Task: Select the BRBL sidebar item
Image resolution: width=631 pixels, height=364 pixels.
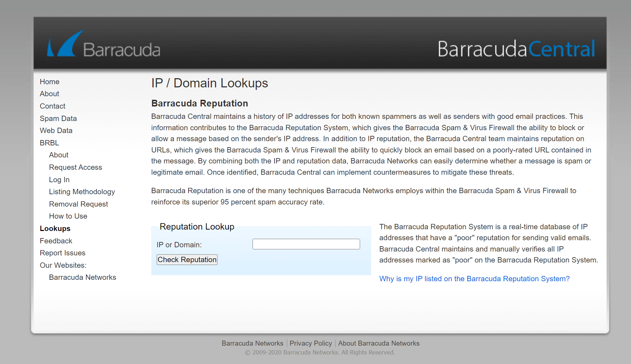Action: coord(50,143)
